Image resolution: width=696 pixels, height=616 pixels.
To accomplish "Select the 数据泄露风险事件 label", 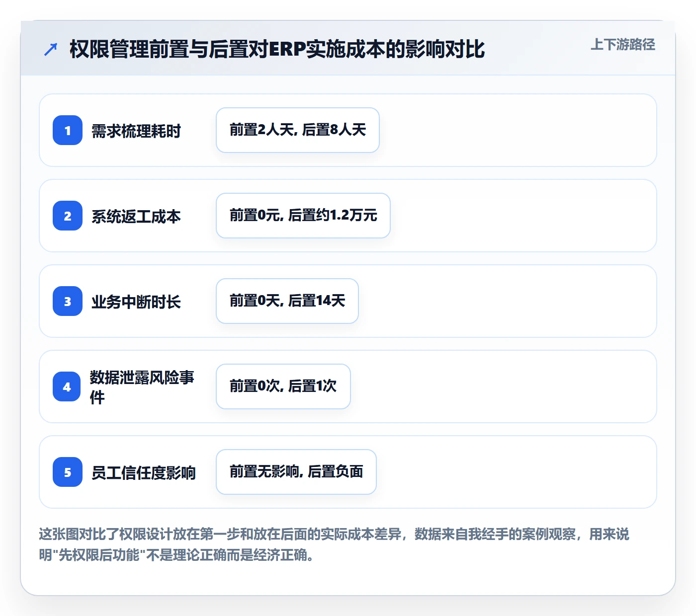I will 142,387.
